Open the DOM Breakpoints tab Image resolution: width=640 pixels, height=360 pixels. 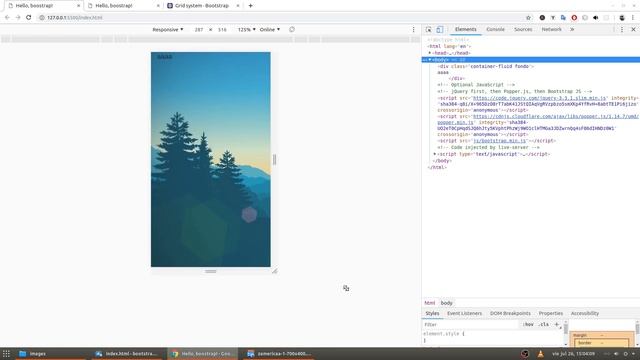pos(510,313)
